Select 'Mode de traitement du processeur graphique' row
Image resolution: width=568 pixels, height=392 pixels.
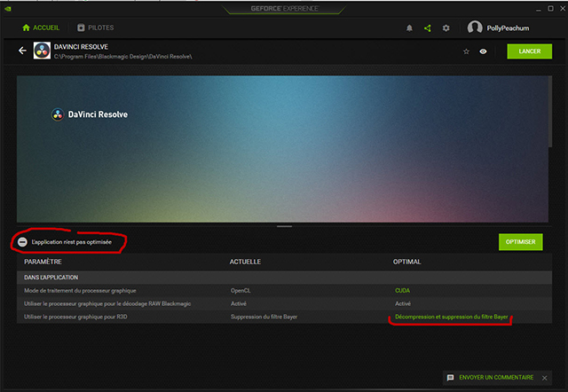coord(284,291)
